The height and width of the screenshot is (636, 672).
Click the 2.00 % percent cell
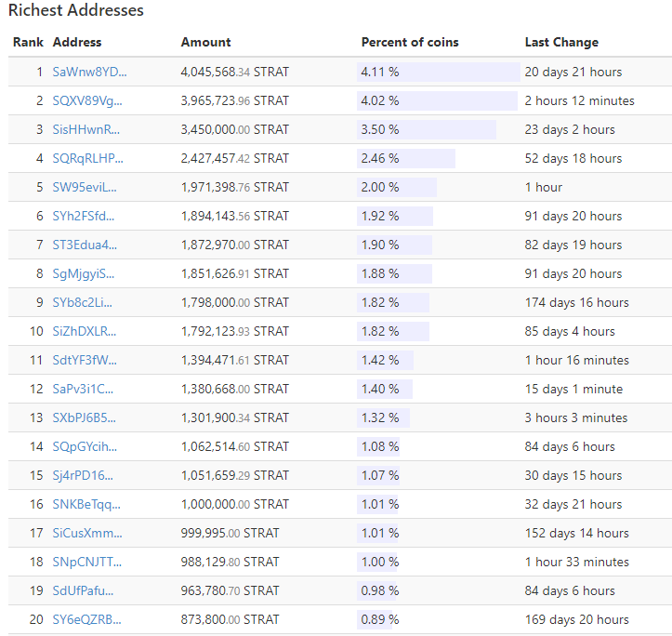397,187
